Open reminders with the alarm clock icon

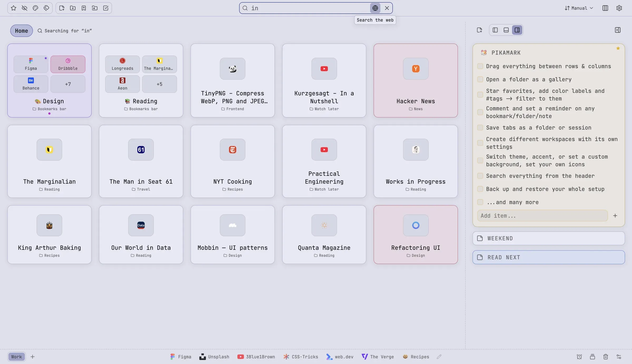(x=579, y=357)
